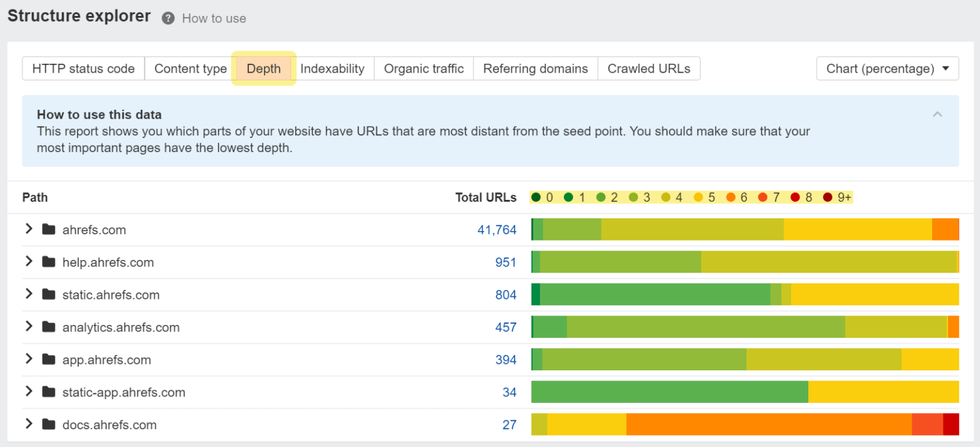
Task: Click the folder icon next to ahrefs.com
Action: pyautogui.click(x=48, y=229)
